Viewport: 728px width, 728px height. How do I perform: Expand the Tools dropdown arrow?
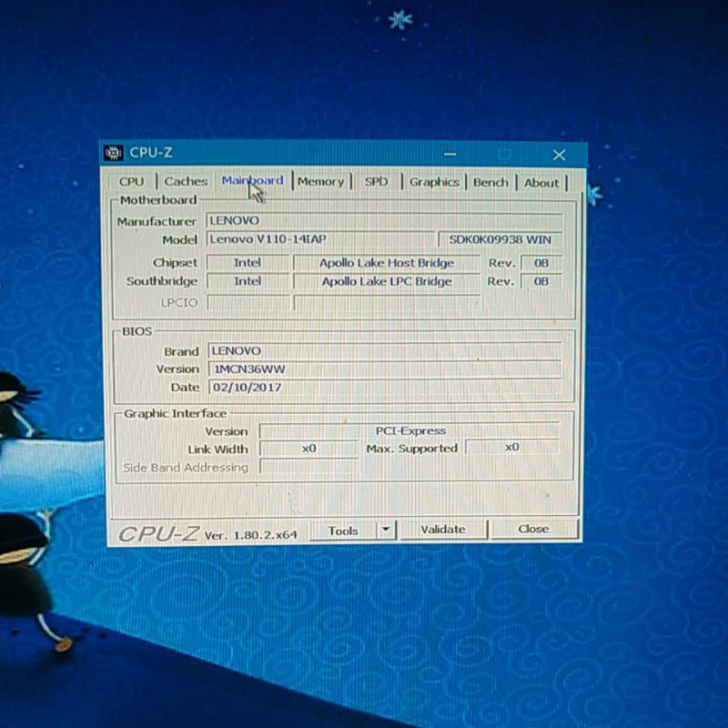click(x=387, y=529)
